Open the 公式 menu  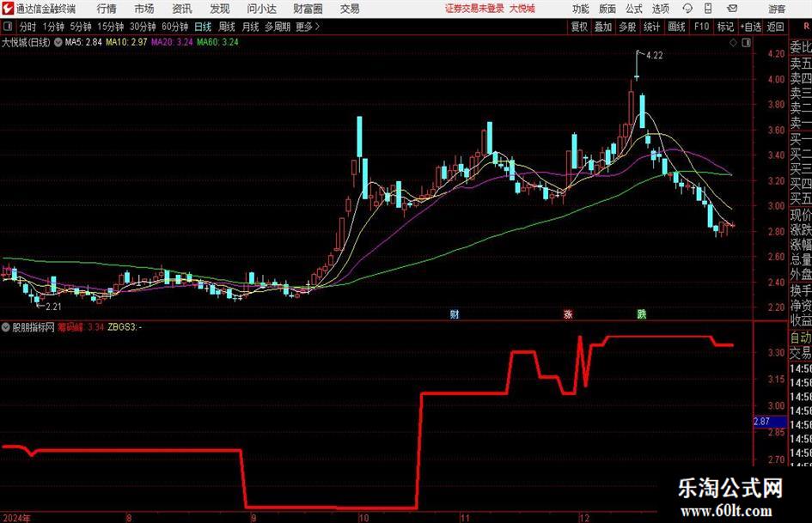click(634, 9)
